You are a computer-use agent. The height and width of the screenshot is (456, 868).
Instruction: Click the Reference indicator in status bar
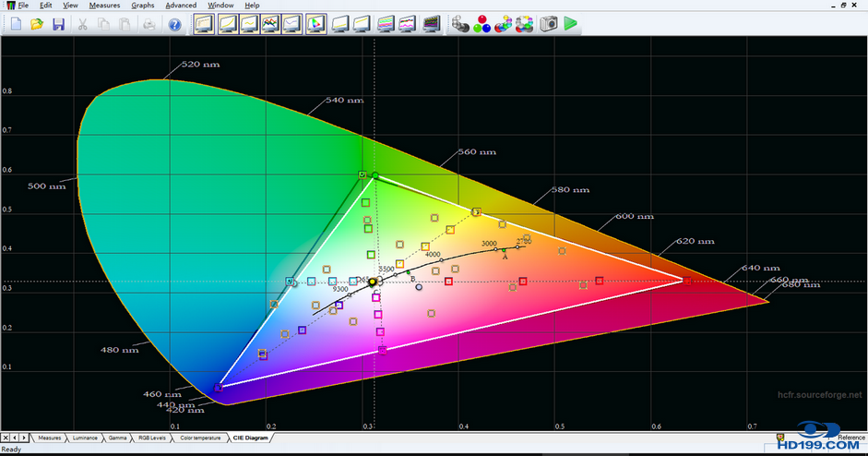tap(850, 438)
